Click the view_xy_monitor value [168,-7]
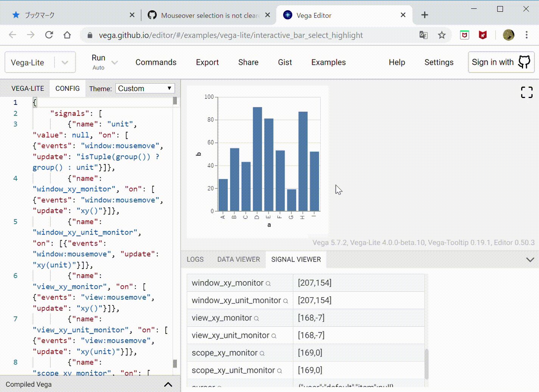The image size is (539, 392). pos(311,318)
